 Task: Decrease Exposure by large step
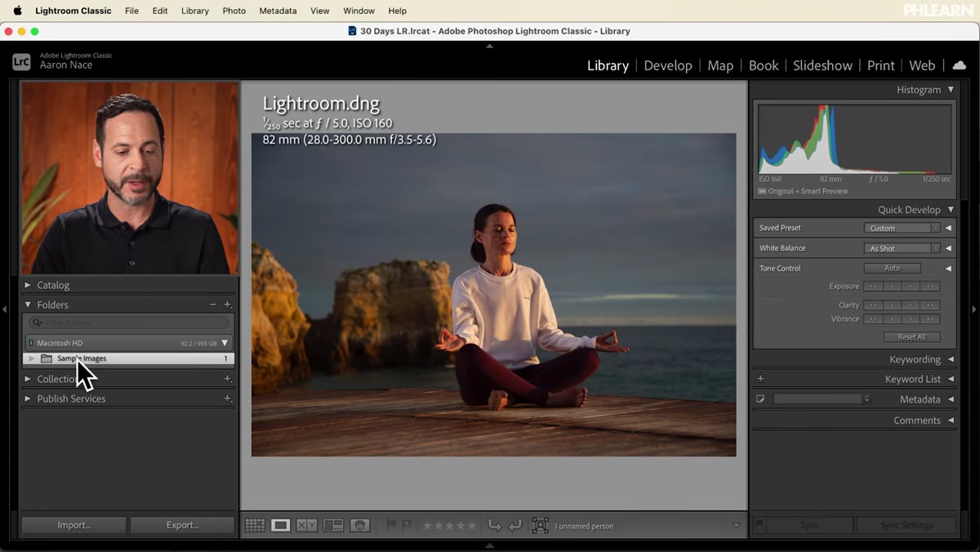click(873, 287)
